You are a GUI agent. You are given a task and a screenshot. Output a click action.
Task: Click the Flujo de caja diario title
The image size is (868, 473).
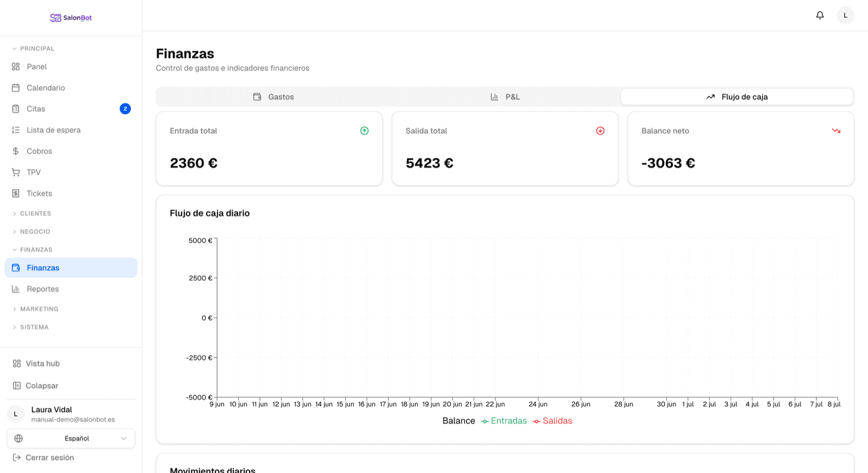point(210,213)
